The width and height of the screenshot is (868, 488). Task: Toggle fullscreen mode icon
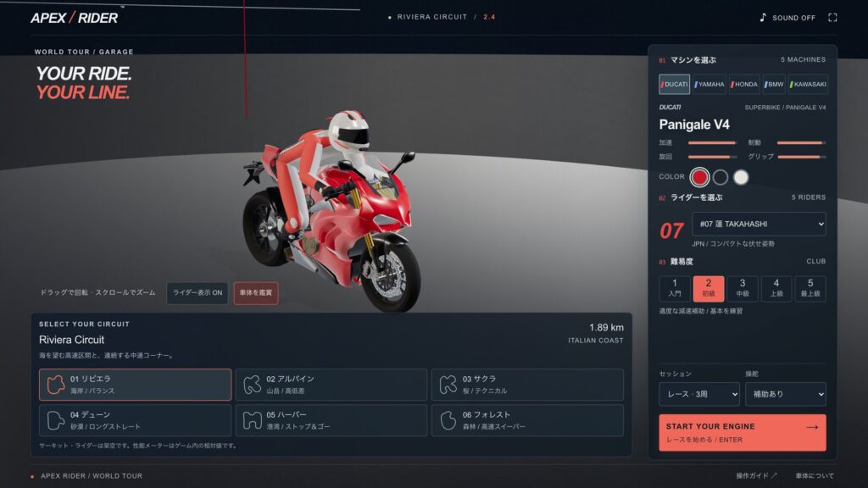pos(832,18)
